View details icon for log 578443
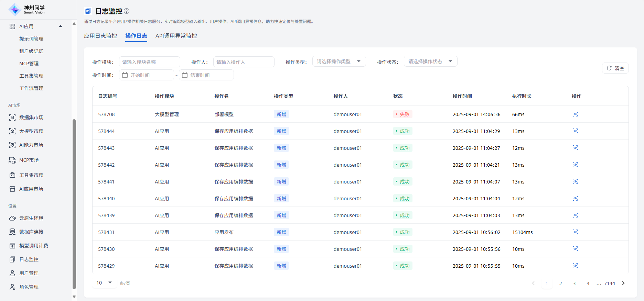Viewport: 644px width, 301px height. [575, 148]
